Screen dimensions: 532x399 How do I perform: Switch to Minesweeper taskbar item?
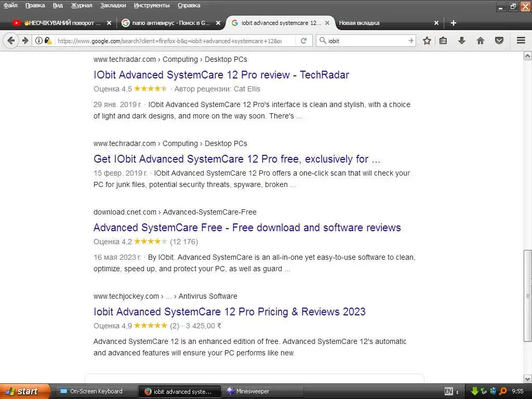pyautogui.click(x=261, y=391)
